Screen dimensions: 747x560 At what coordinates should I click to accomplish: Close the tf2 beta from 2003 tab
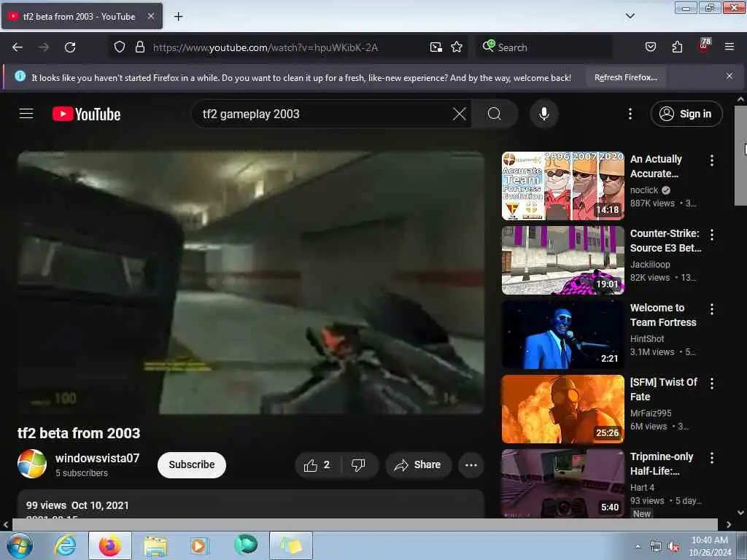click(150, 16)
